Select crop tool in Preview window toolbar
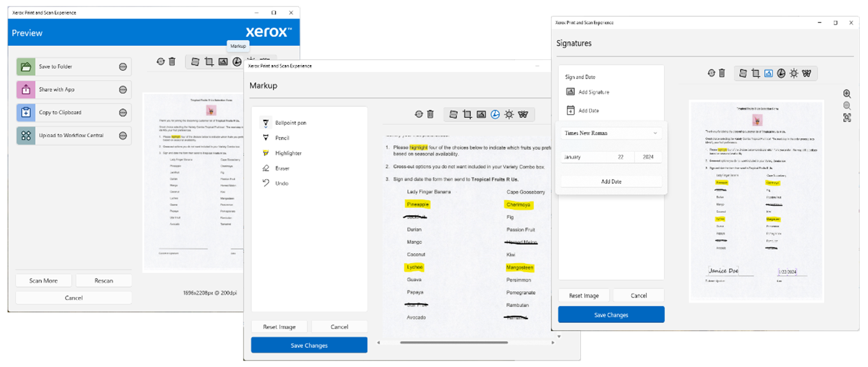Viewport: 868px width, 367px height. [x=209, y=62]
